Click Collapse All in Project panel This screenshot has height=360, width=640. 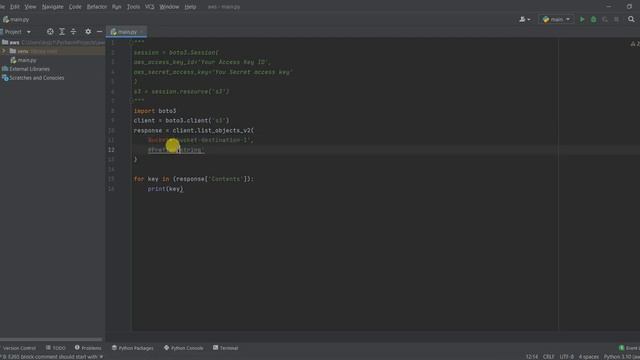73,31
